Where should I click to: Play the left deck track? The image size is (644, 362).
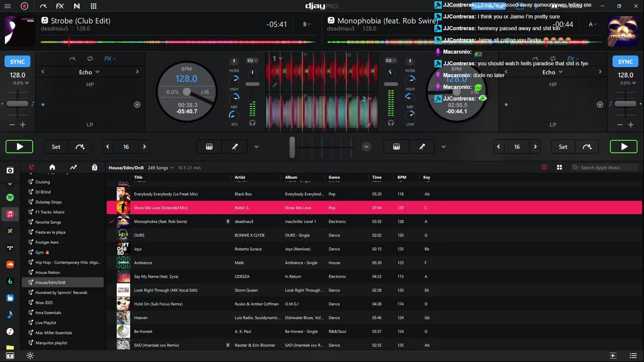click(20, 147)
